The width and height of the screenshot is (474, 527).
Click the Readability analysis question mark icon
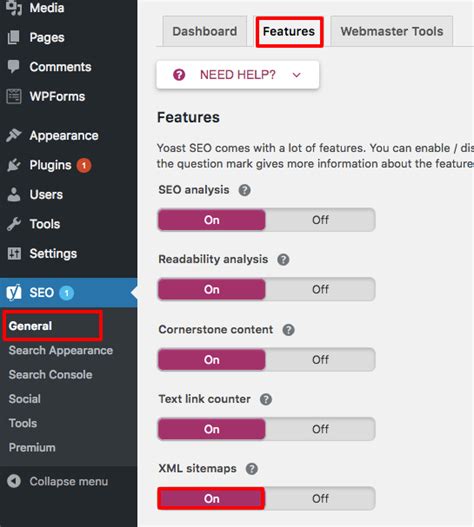(x=283, y=259)
